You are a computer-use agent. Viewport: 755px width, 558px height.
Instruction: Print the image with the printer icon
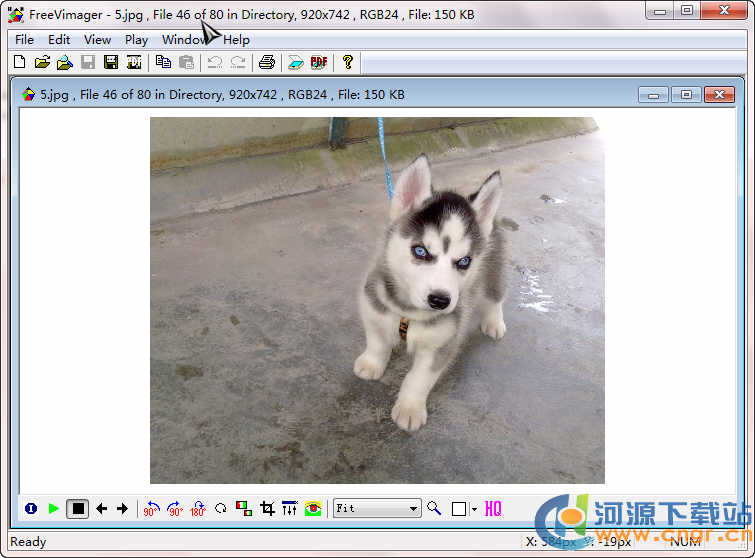coord(267,62)
